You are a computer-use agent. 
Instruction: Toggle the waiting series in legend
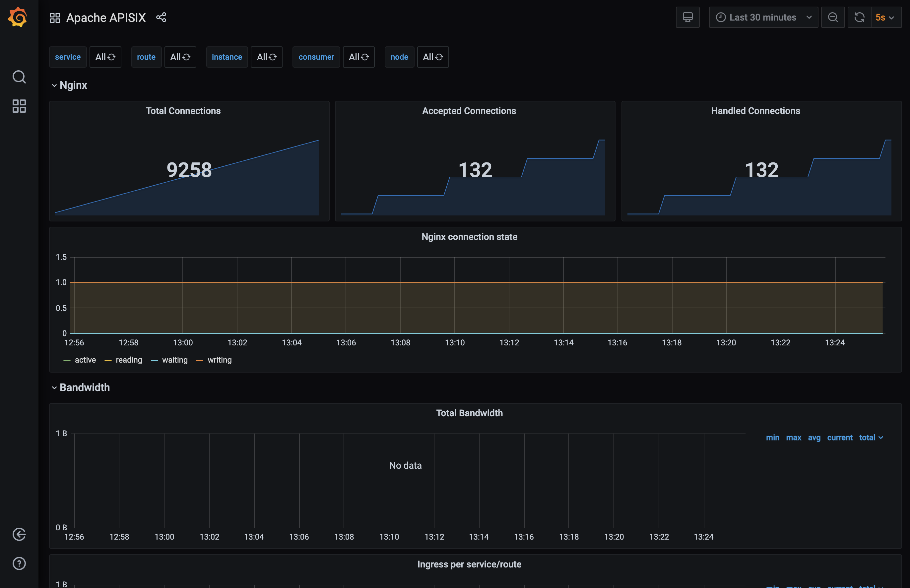(x=175, y=360)
